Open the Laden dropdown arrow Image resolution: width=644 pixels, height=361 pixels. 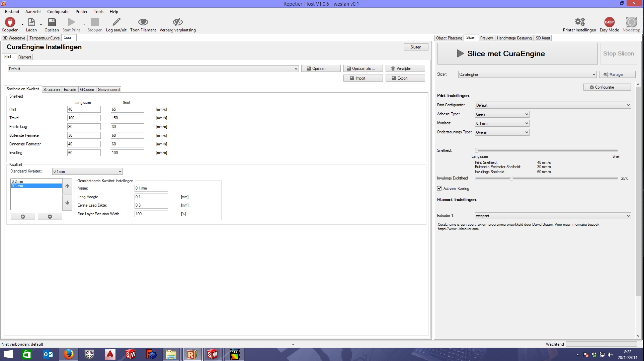click(41, 24)
